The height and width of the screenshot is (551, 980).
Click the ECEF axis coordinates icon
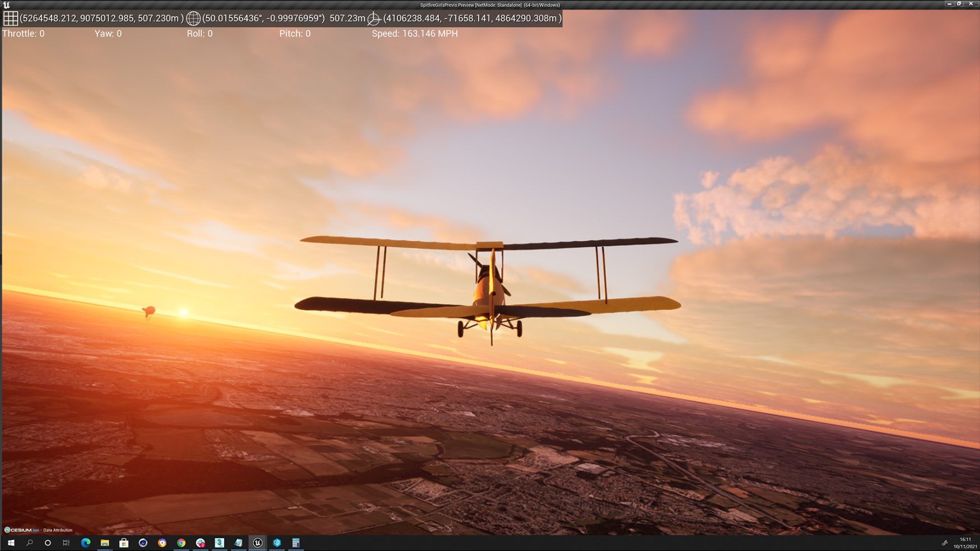[374, 18]
